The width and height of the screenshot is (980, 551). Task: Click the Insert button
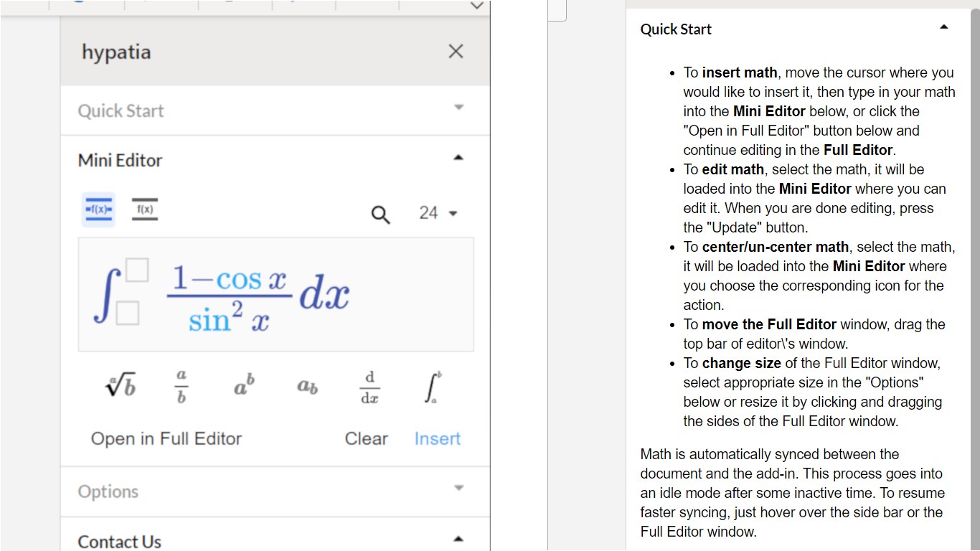[438, 438]
